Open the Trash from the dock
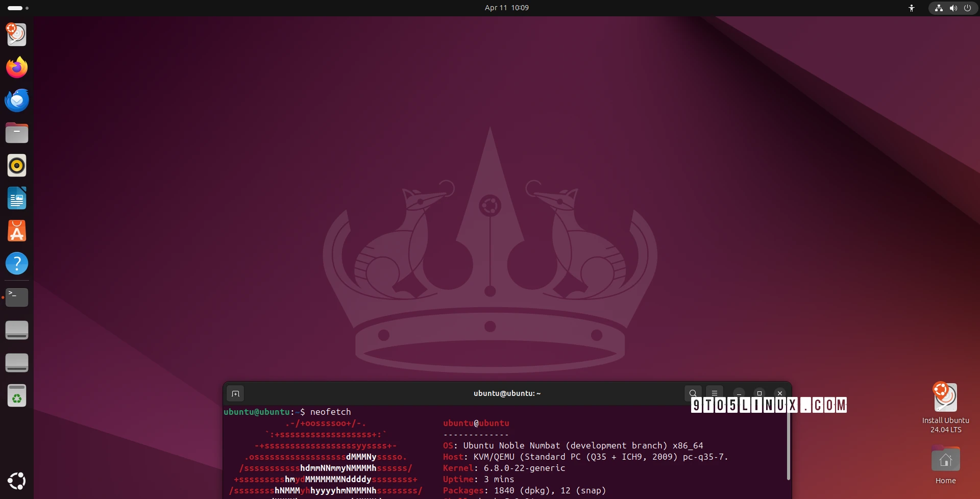This screenshot has height=499, width=980. (17, 395)
